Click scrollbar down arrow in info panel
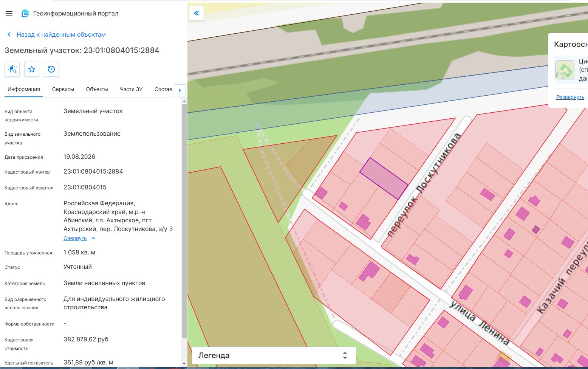The image size is (588, 369). pos(184,364)
